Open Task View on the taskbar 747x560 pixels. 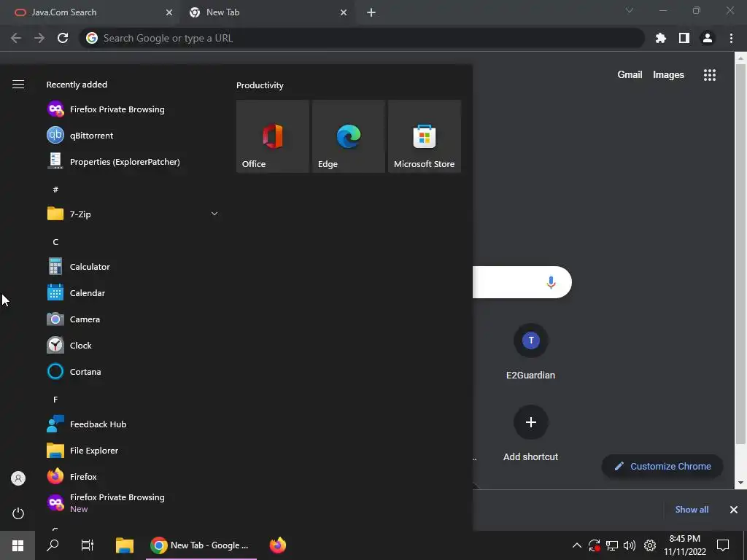[x=88, y=545]
